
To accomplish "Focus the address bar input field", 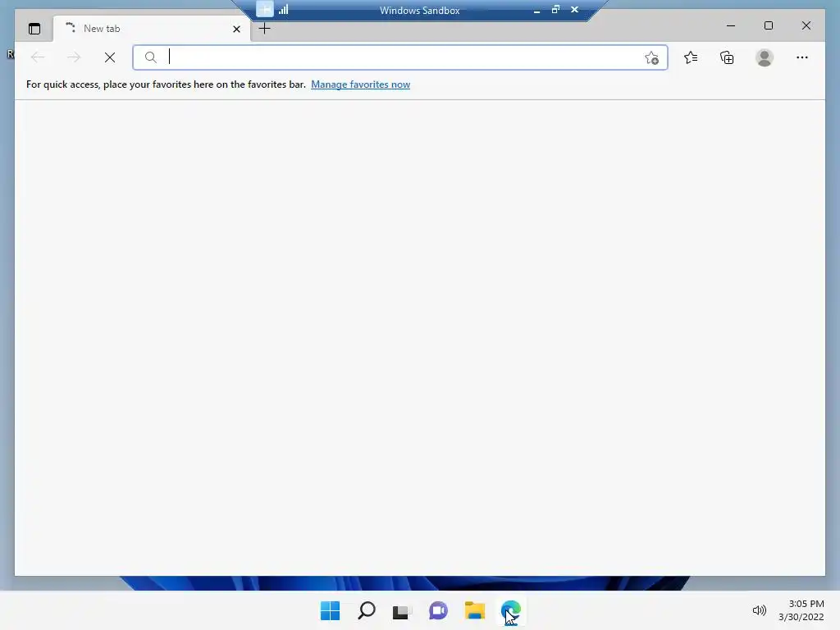I will coord(400,57).
